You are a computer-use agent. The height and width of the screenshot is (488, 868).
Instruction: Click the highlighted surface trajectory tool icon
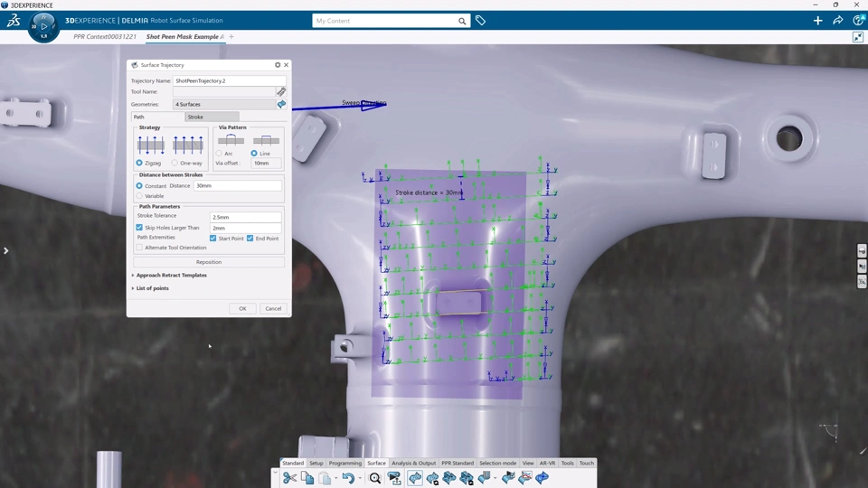click(415, 477)
